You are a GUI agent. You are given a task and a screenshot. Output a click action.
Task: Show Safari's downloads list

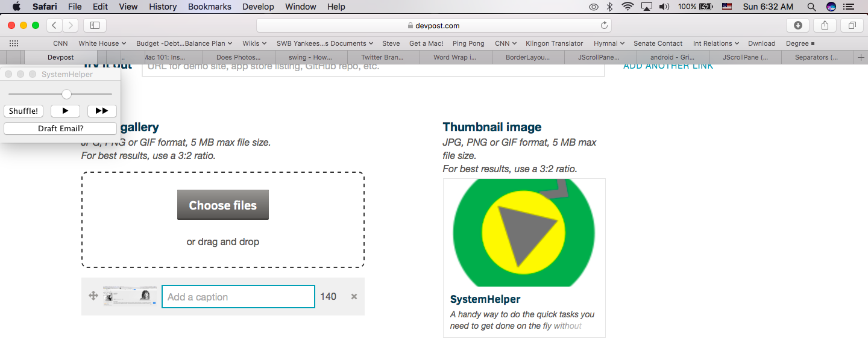[798, 25]
